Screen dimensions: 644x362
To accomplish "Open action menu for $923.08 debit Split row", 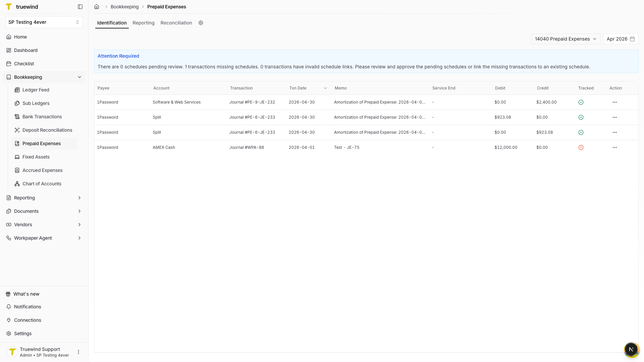I will coord(615,117).
